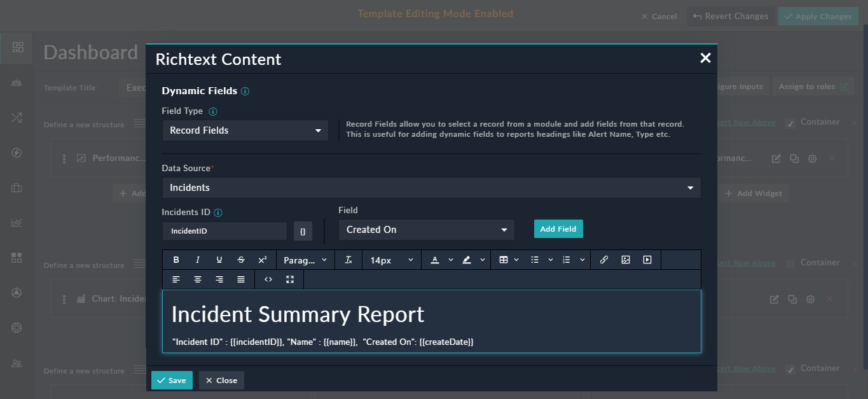
Task: Apply strikethrough formatting to text
Action: tap(241, 259)
